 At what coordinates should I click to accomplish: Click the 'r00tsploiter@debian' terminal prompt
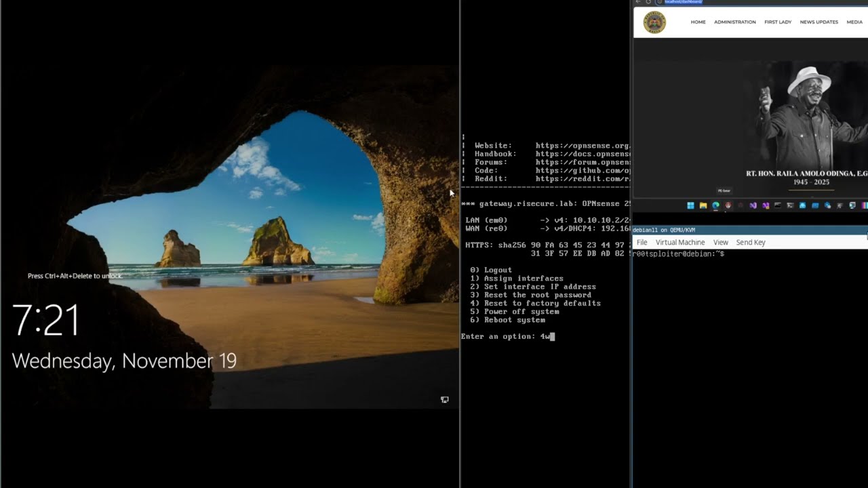pyautogui.click(x=678, y=253)
